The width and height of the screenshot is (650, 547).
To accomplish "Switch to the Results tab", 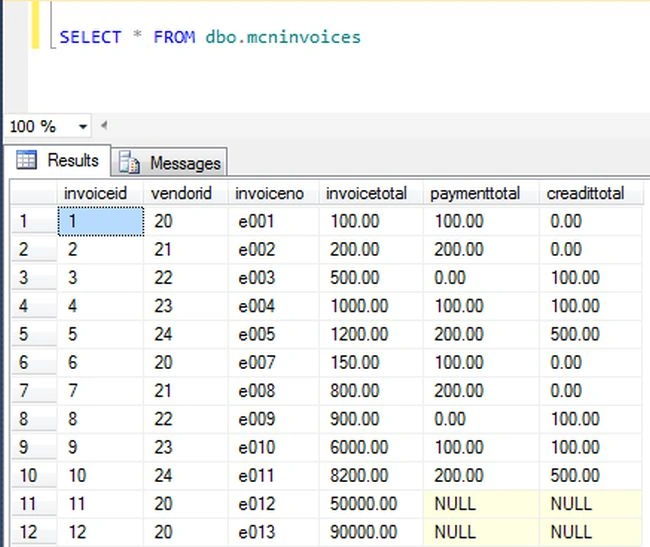I will click(x=58, y=160).
